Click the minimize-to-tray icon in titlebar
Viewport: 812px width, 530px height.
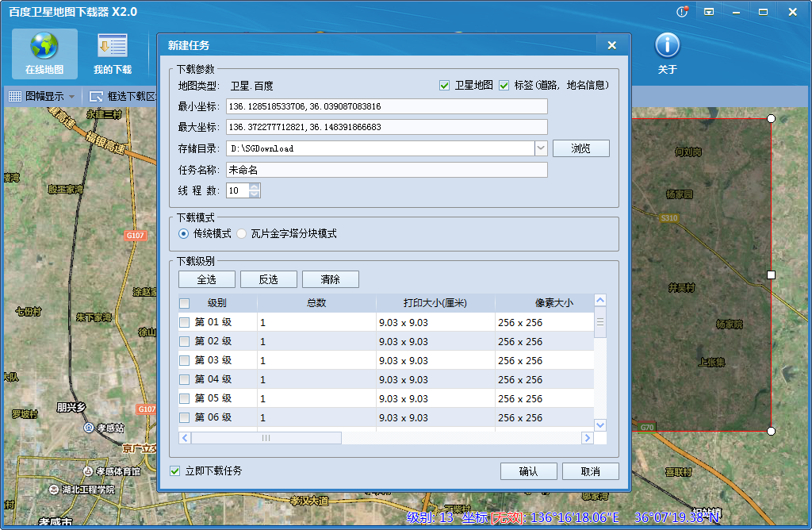pyautogui.click(x=708, y=11)
